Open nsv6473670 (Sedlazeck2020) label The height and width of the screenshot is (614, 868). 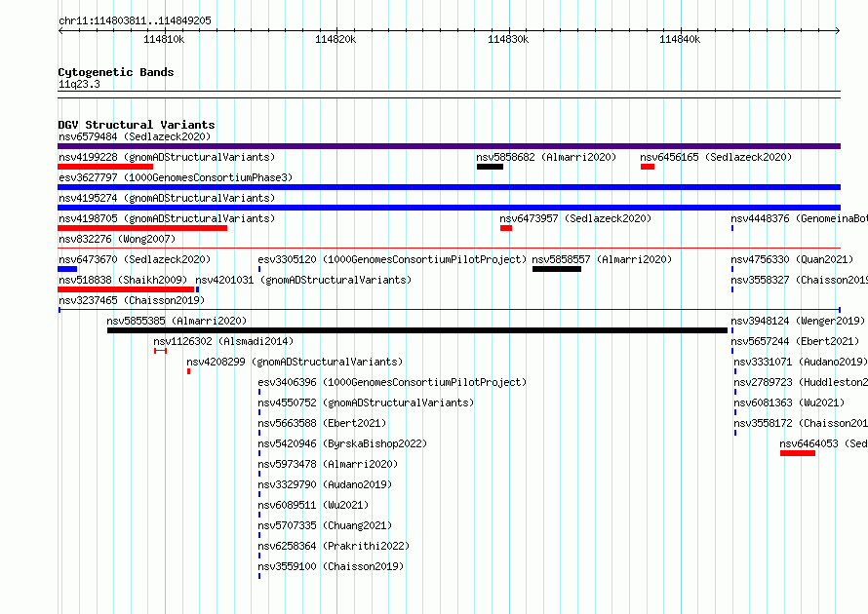click(x=135, y=259)
